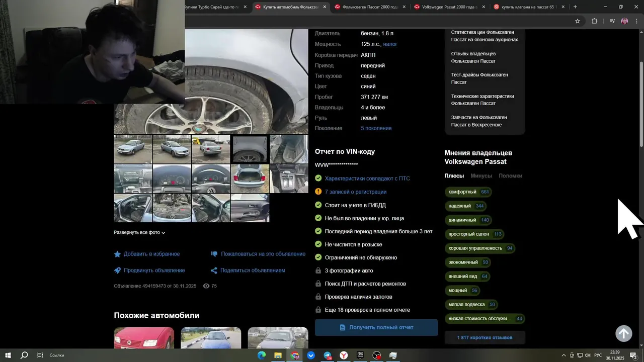Click the warning icon beside '7 записей о регистрации'
The width and height of the screenshot is (644, 362).
pyautogui.click(x=318, y=192)
